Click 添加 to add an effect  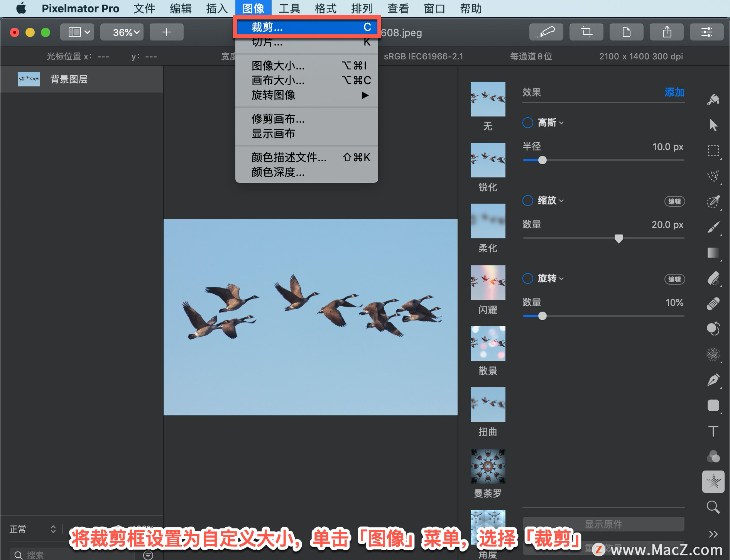point(674,92)
